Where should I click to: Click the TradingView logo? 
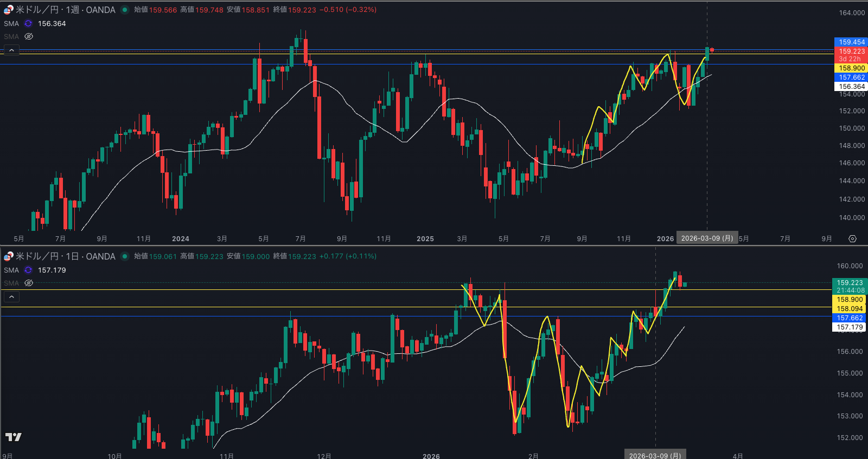tap(14, 437)
